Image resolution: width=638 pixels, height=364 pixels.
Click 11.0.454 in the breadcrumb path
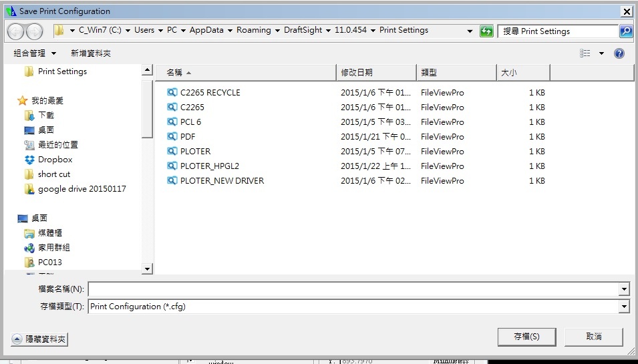350,30
